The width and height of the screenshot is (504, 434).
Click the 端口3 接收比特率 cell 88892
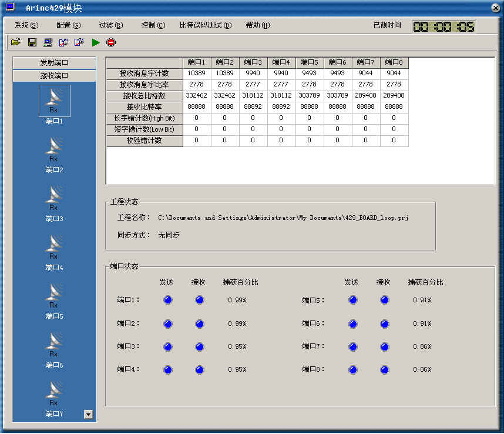253,107
